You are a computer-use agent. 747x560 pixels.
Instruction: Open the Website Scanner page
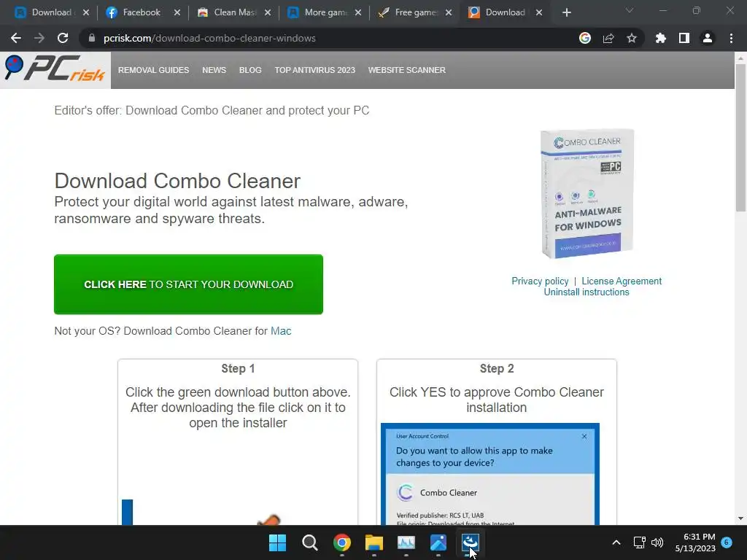tap(407, 70)
